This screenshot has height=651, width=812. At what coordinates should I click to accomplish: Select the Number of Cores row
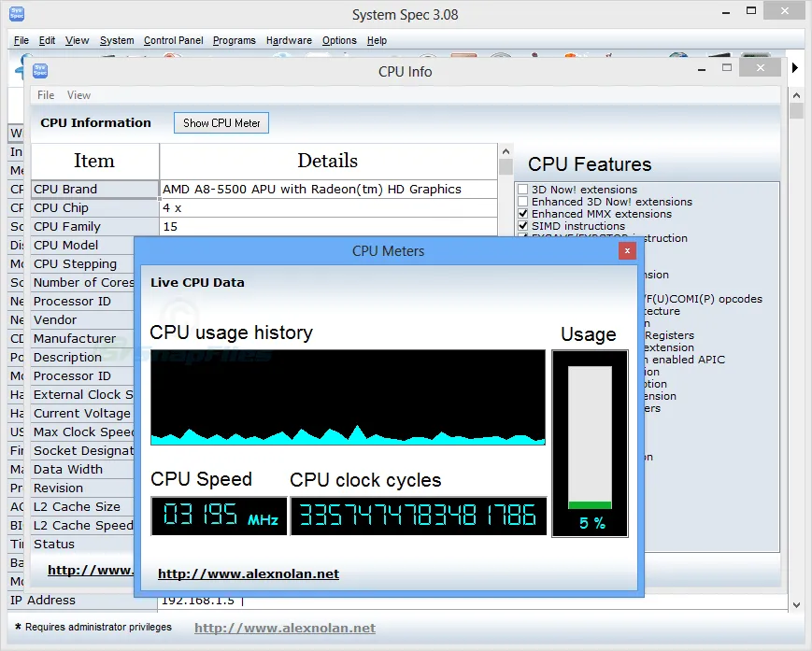coord(83,283)
